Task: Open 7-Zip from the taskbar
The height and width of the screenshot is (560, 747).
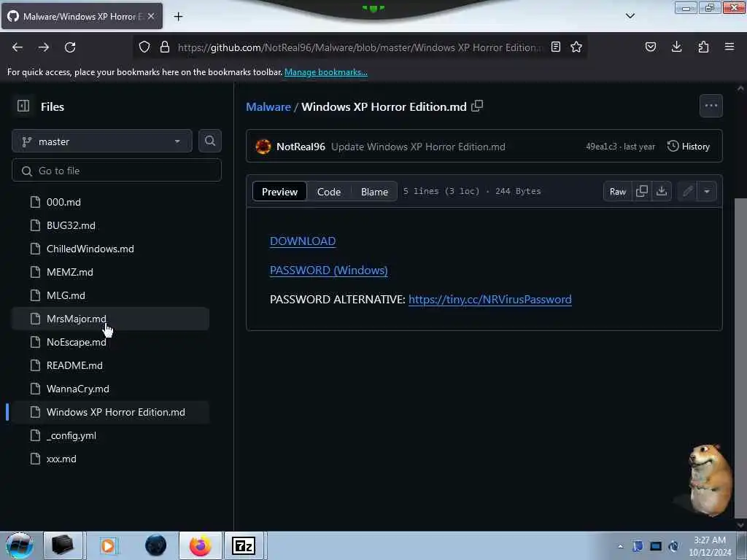Action: 244,545
